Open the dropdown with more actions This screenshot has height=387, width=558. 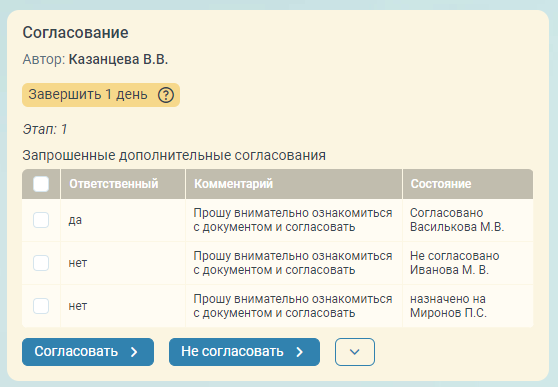(x=355, y=352)
